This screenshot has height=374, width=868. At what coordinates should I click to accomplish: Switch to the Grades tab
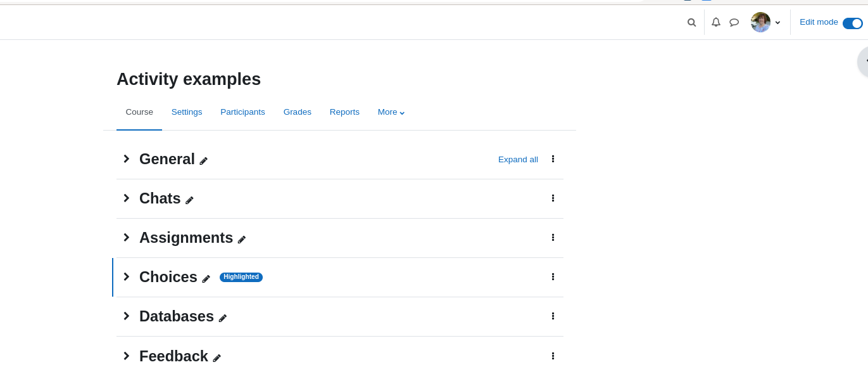point(298,112)
